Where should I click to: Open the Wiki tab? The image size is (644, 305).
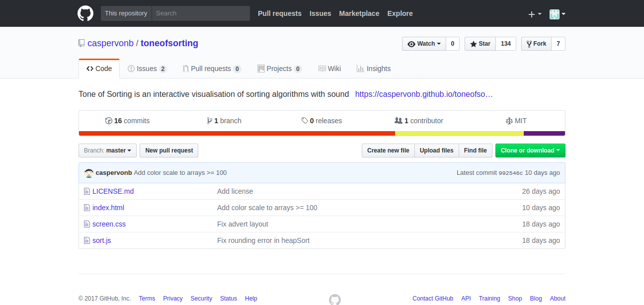pos(330,69)
